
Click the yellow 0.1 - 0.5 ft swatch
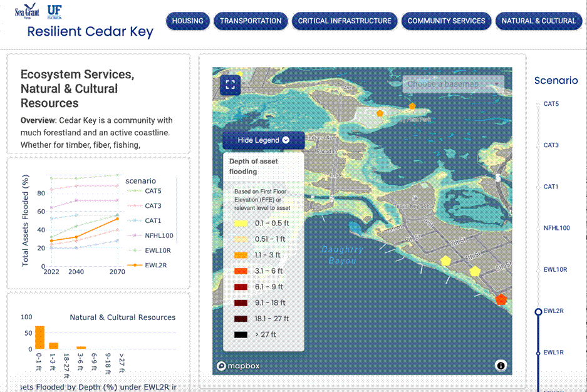241,224
